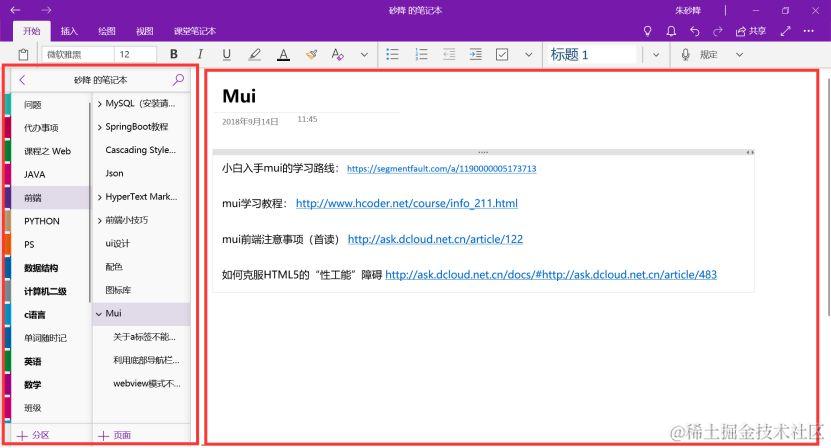831x448 pixels.
Task: Switch to the 课堂笔记本 tab
Action: click(x=195, y=31)
